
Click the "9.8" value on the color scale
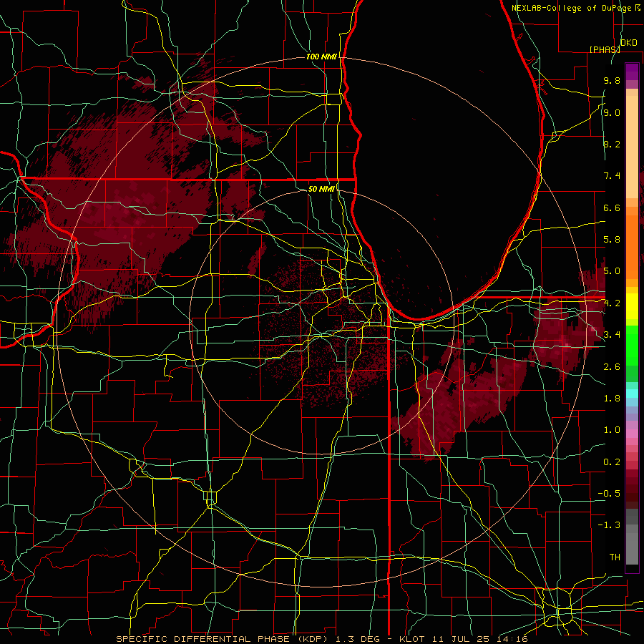click(612, 80)
